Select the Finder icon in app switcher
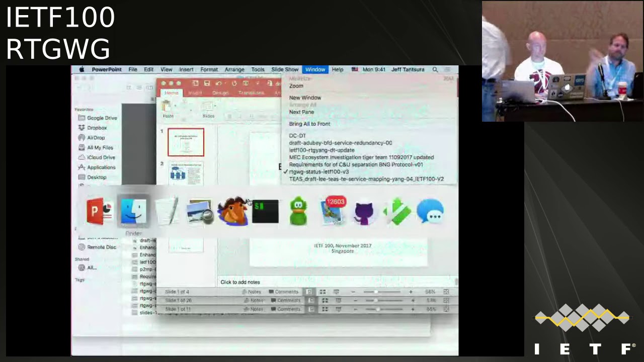The height and width of the screenshot is (362, 644). point(133,211)
